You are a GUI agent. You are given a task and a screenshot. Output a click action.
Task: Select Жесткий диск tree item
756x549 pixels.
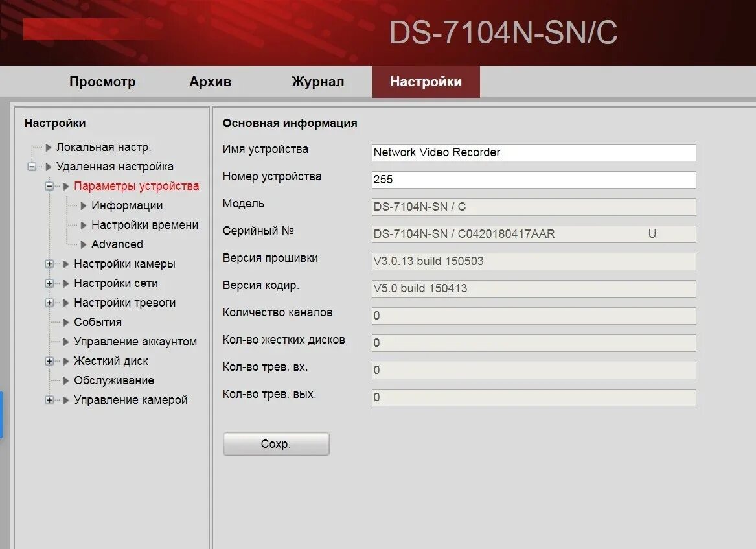[111, 361]
